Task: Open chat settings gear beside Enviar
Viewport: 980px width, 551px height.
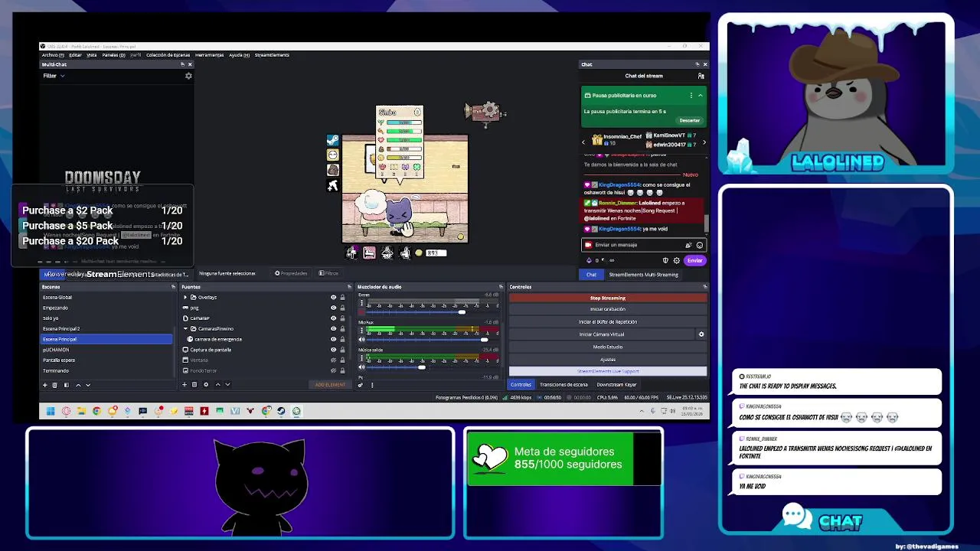Action: coord(677,261)
